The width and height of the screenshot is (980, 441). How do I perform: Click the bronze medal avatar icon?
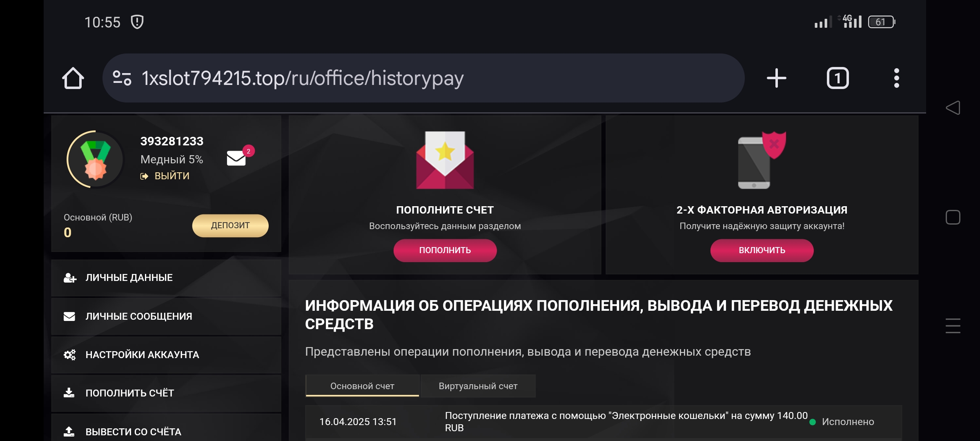point(96,159)
